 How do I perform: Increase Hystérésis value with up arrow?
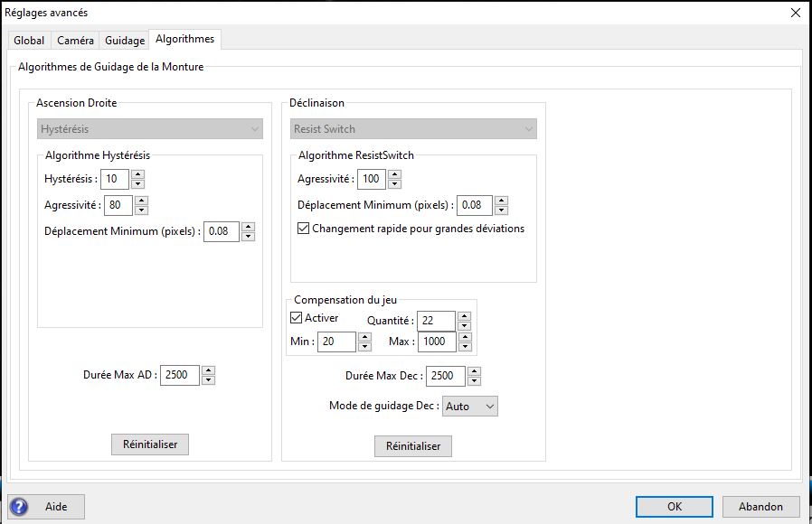click(x=137, y=174)
